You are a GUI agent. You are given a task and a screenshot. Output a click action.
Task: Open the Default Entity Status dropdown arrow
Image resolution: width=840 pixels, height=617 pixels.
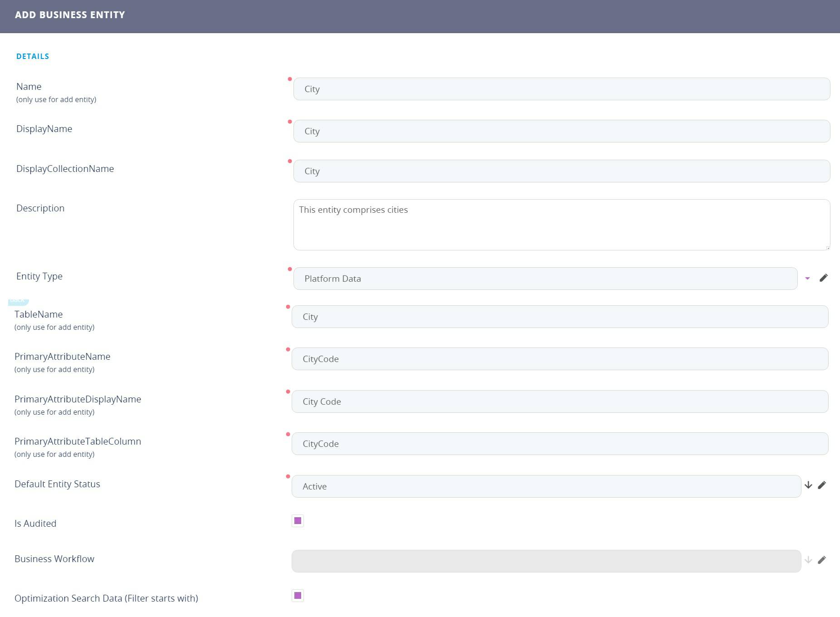(x=808, y=485)
